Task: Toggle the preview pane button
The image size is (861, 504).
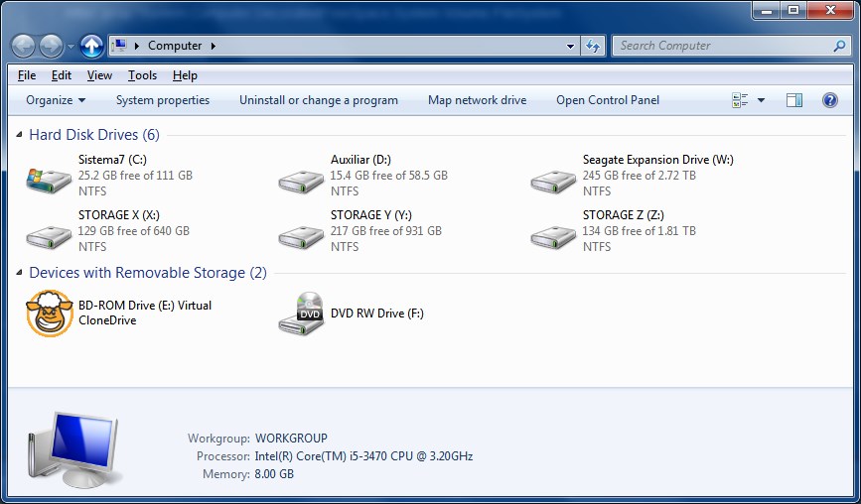Action: 793,100
